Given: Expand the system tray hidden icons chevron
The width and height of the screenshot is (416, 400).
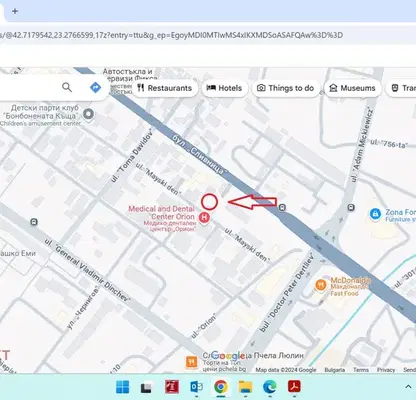Looking at the screenshot, I should click(408, 387).
